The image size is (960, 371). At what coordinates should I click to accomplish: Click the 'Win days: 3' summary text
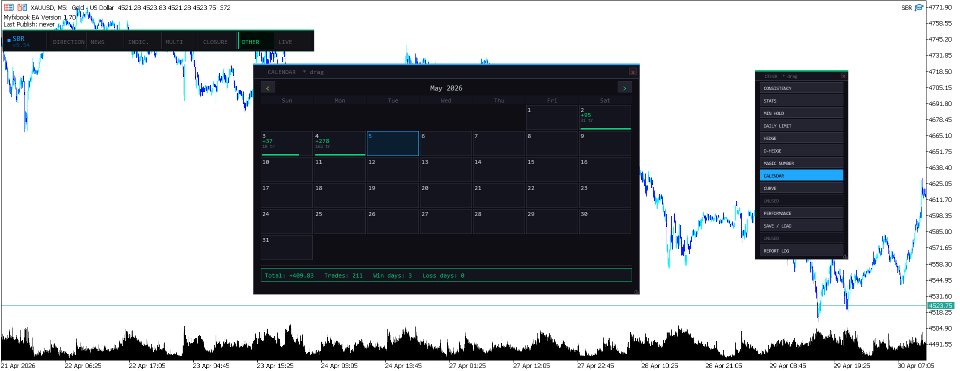coord(392,275)
